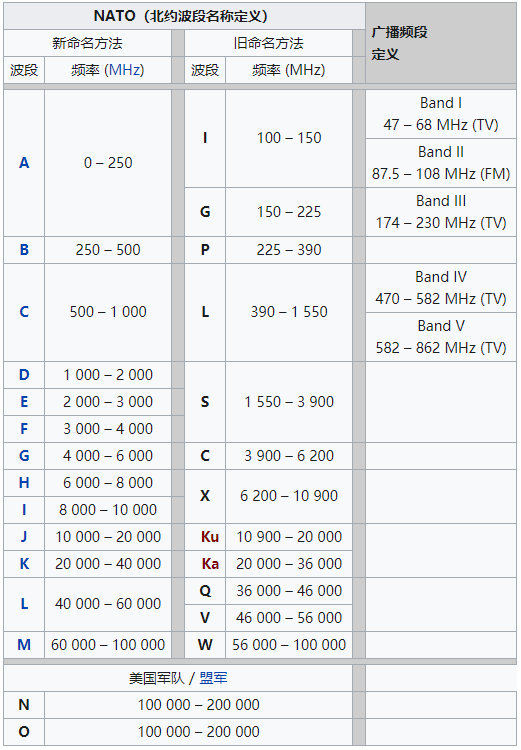Open the MHz link in frequency header

pyautogui.click(x=124, y=70)
